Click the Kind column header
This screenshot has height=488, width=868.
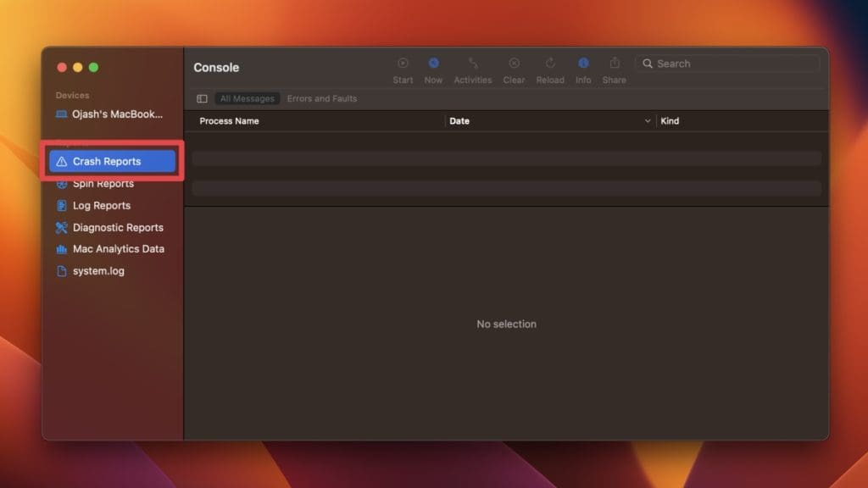coord(670,121)
